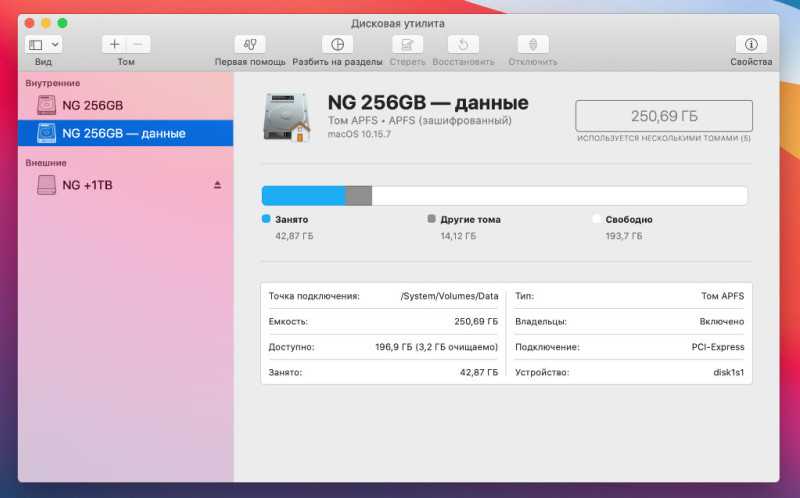The image size is (800, 498).
Task: Click /System/Volumes/Data mount point value
Action: pyautogui.click(x=449, y=296)
